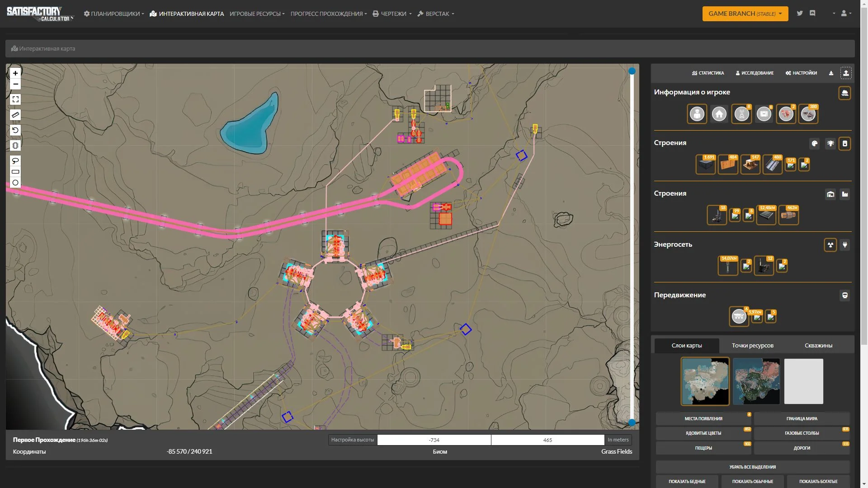Screen dimensions: 868x488
Task: Expand the GAME BRANCH (STABLE) dropdown
Action: point(745,14)
